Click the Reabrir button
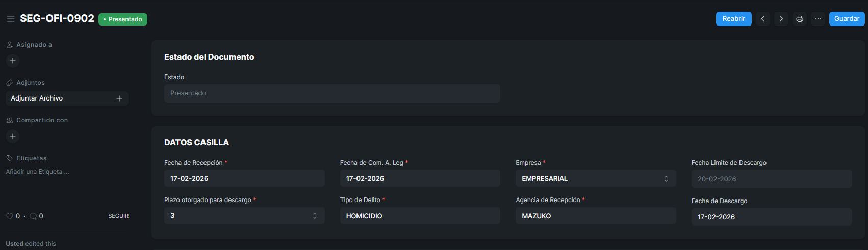The width and height of the screenshot is (868, 250). point(733,19)
